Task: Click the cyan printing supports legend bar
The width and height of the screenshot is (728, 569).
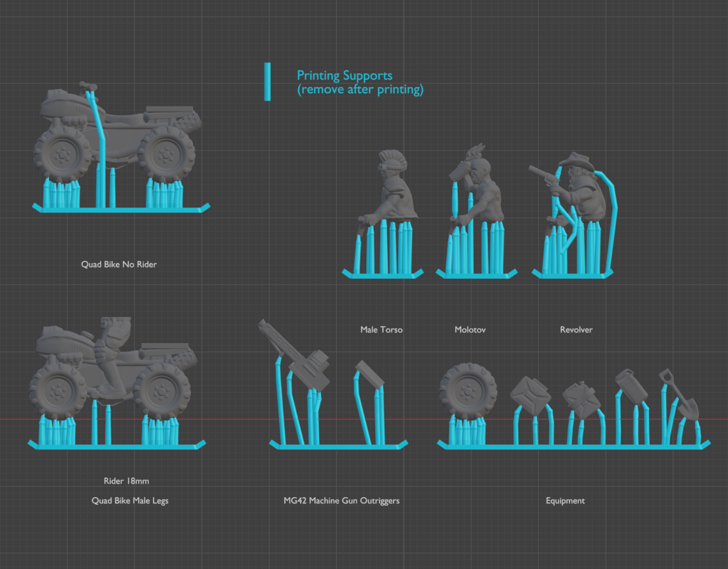Action: [268, 81]
